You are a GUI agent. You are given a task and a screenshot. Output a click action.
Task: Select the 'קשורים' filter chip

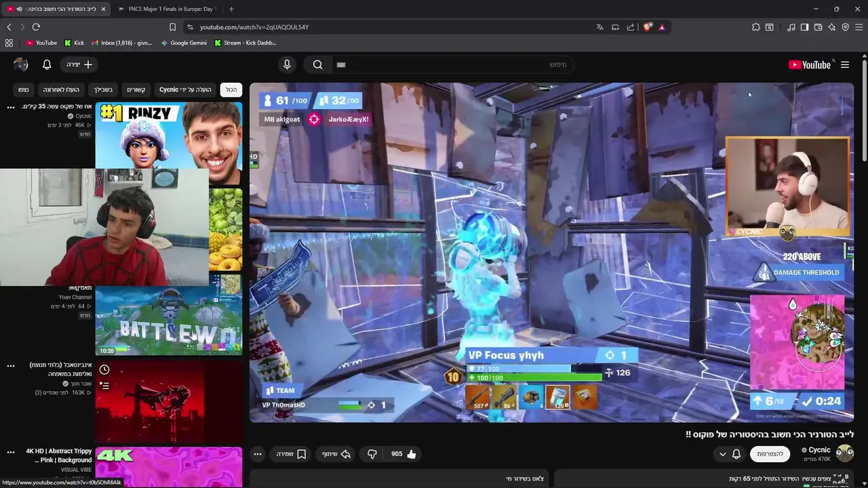click(x=136, y=89)
